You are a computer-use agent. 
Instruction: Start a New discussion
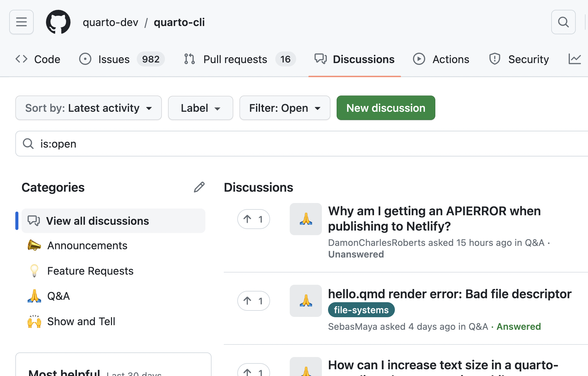coord(386,108)
